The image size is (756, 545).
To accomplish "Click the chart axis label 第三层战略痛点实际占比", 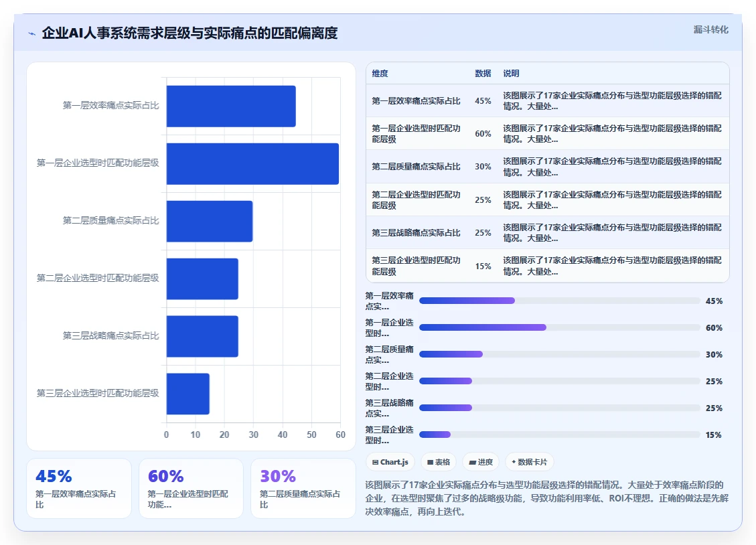I will (x=110, y=336).
